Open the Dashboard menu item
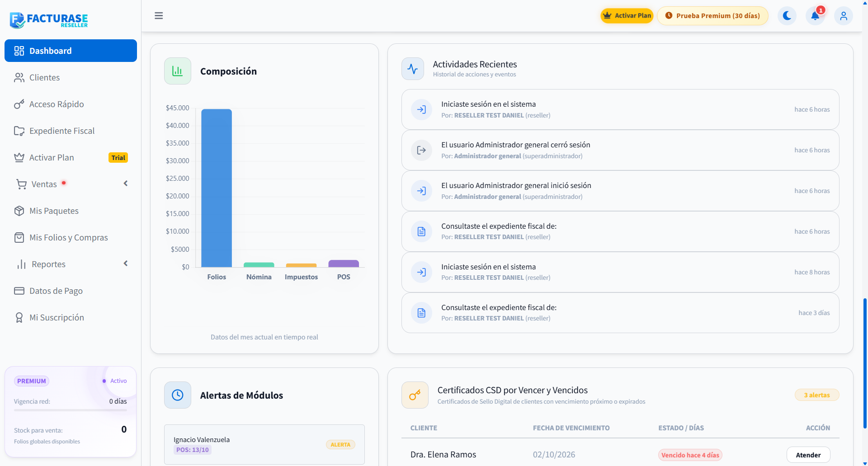This screenshot has width=868, height=466. coord(71,51)
